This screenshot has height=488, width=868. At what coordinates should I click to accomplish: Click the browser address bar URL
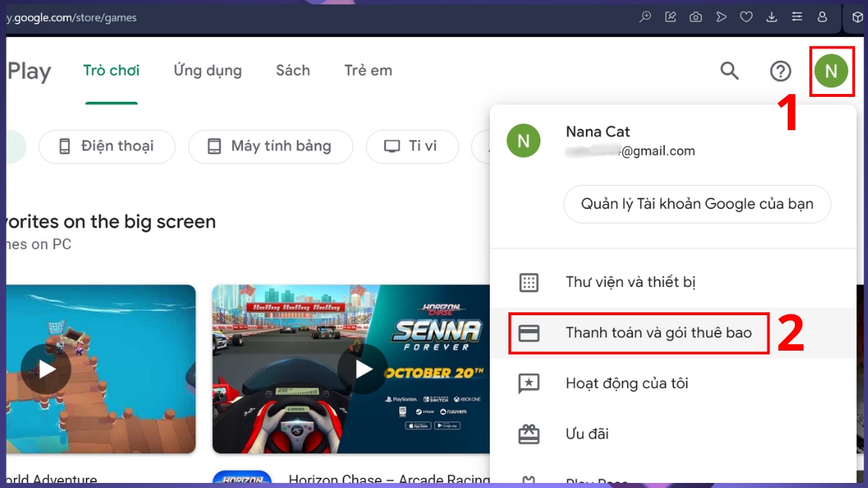(71, 17)
